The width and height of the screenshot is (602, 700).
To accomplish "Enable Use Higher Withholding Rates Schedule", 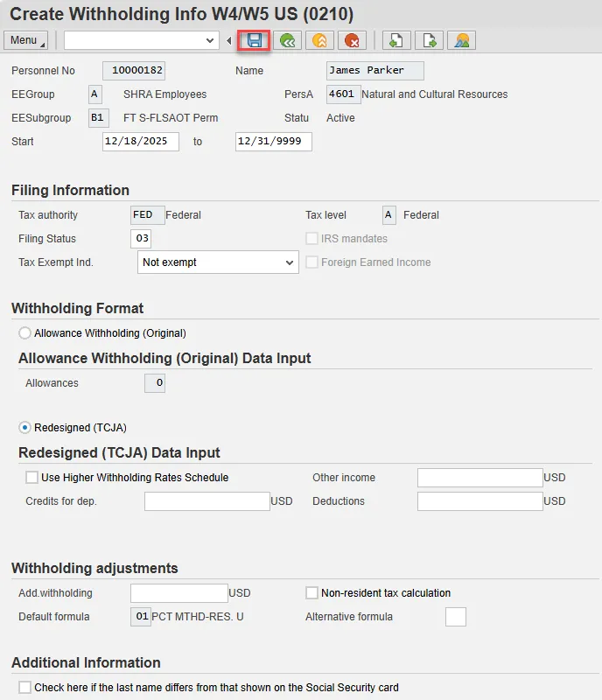I will [32, 478].
